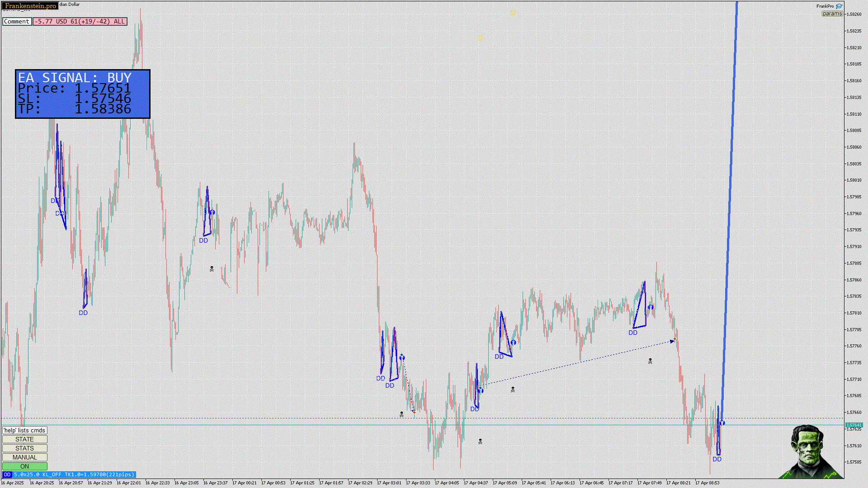Open the STATE view
This screenshot has width=868, height=488.
24,439
